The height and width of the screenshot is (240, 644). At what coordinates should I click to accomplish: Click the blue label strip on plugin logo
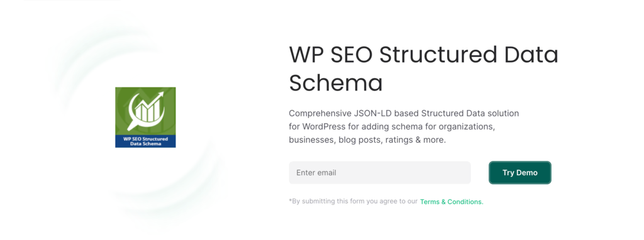point(145,141)
